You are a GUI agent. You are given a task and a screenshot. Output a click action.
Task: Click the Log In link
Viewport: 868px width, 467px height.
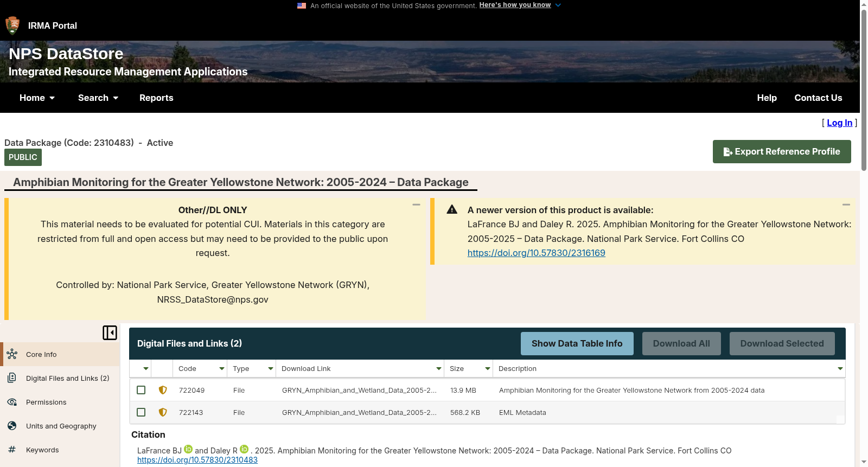click(x=840, y=123)
